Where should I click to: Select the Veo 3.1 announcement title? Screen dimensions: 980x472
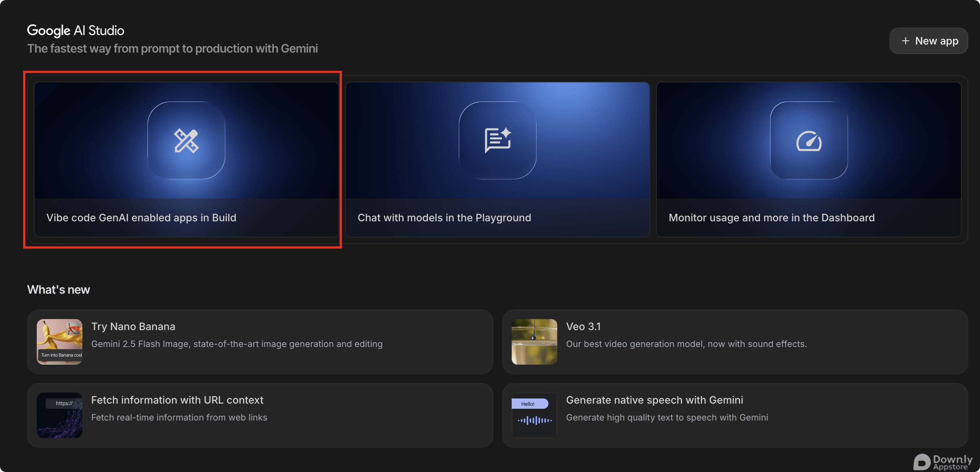click(583, 326)
